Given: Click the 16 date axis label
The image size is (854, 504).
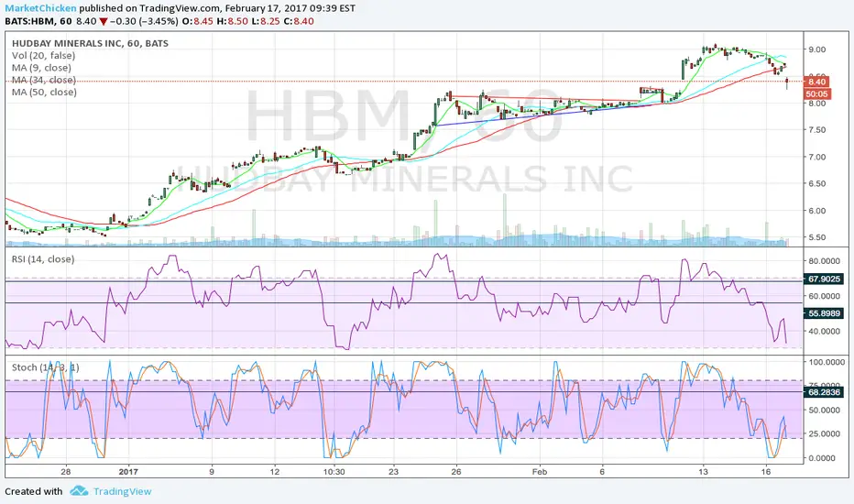Looking at the screenshot, I should [x=766, y=472].
